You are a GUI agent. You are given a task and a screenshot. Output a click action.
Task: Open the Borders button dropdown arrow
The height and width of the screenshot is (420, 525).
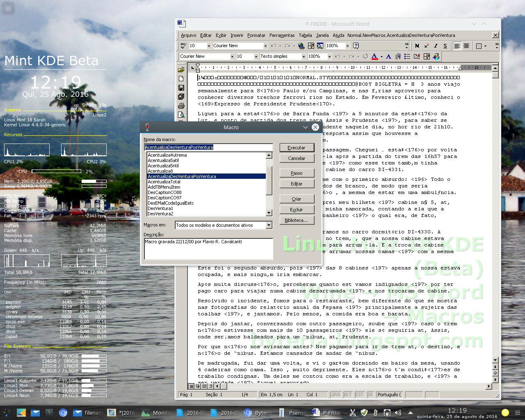[x=486, y=46]
